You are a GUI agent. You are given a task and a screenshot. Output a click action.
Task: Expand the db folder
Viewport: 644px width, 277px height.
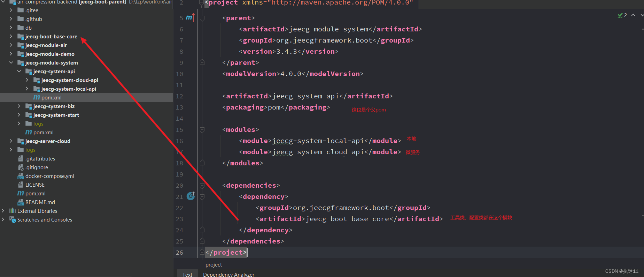point(11,28)
